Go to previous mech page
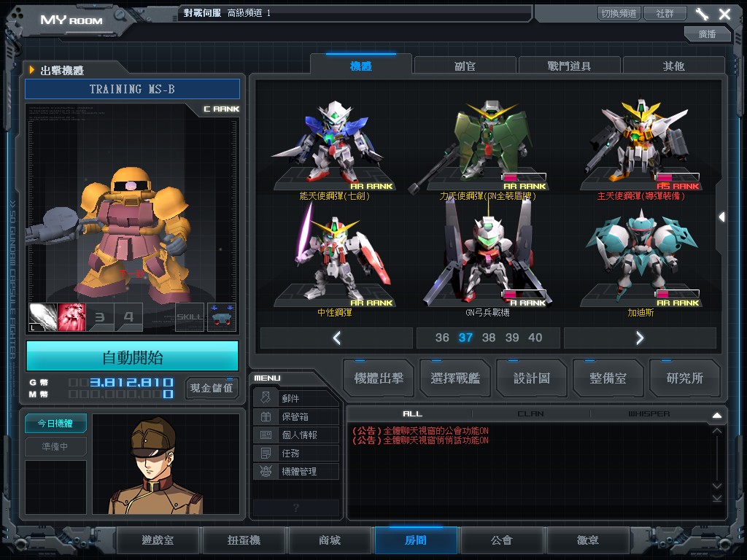The height and width of the screenshot is (560, 747). click(337, 338)
